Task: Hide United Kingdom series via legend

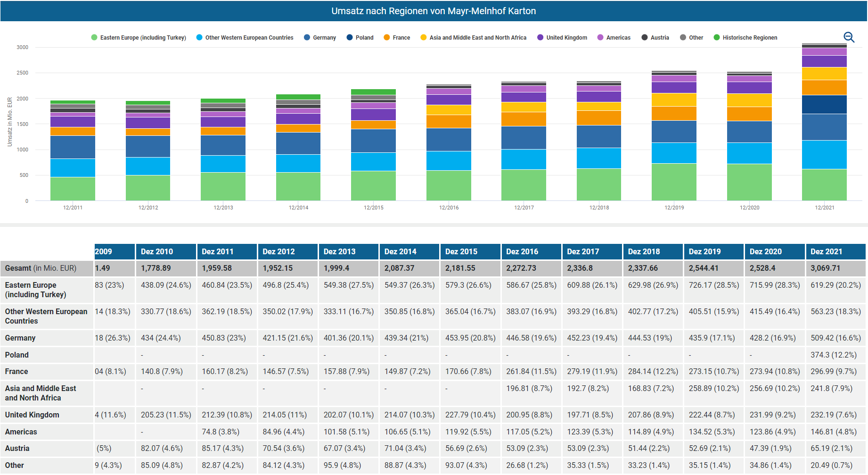Action: tap(562, 38)
